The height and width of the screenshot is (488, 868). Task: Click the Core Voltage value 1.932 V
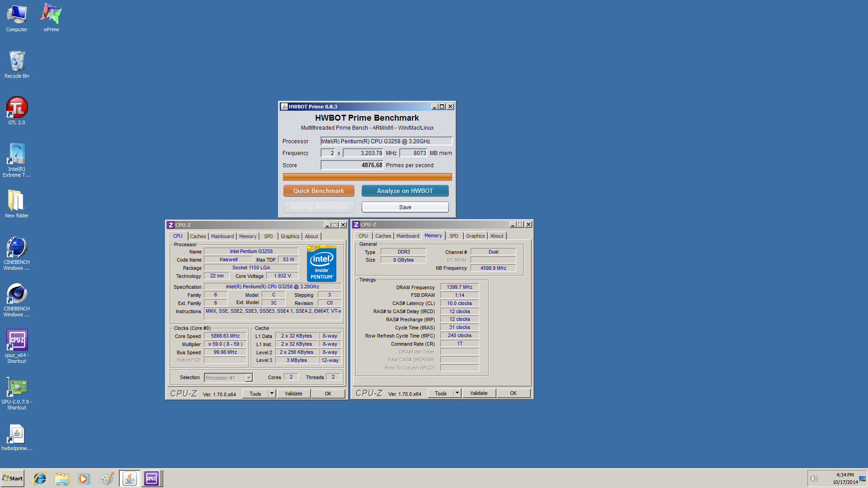283,276
